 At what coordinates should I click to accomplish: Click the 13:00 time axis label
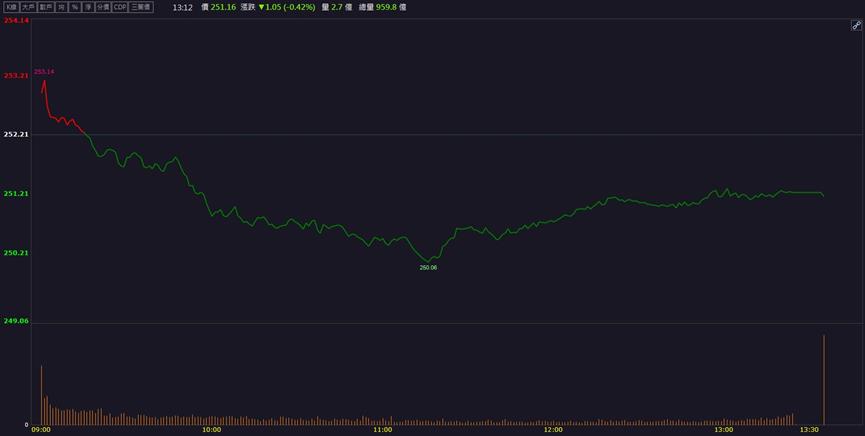pyautogui.click(x=724, y=429)
